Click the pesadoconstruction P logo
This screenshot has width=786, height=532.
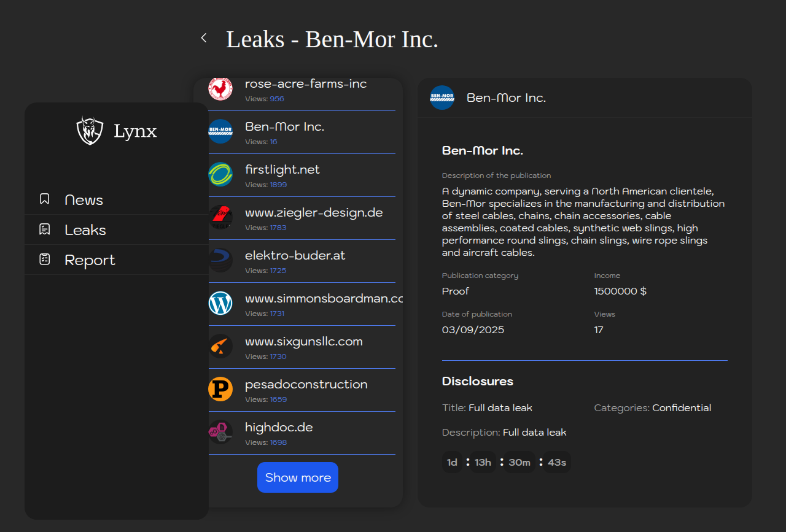220,389
